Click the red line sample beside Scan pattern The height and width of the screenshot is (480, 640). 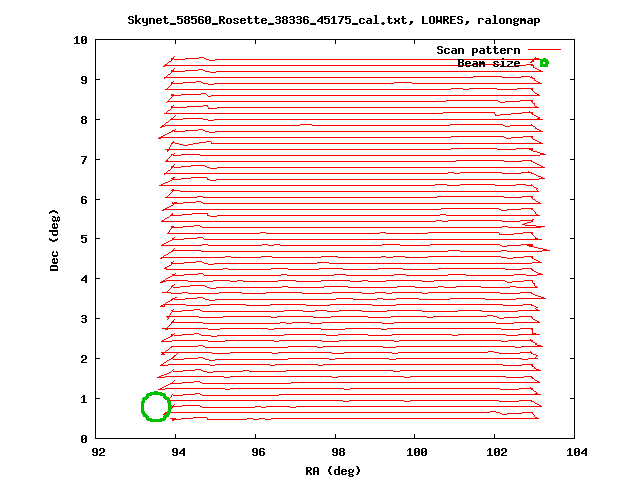[x=544, y=50]
